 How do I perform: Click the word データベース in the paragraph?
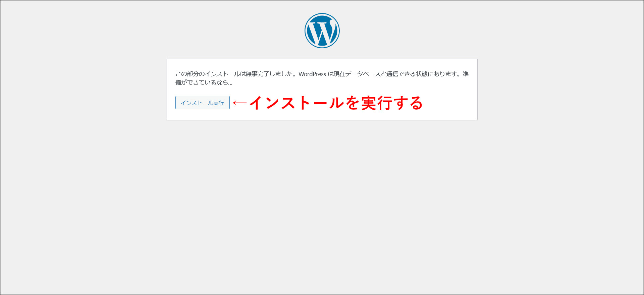(x=363, y=74)
